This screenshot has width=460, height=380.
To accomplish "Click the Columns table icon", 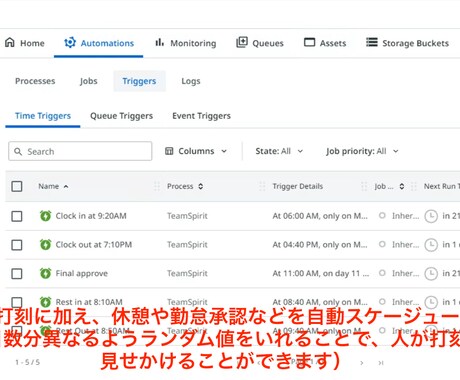I will (169, 151).
